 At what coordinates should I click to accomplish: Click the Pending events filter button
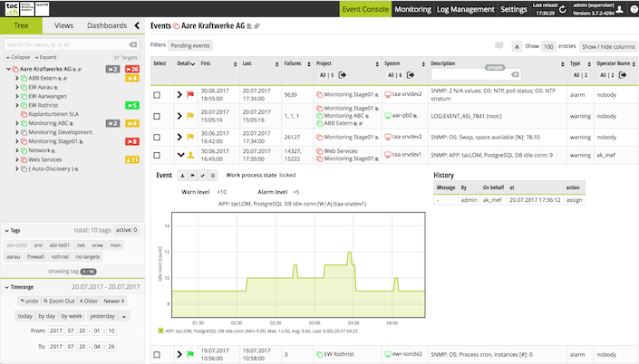point(190,45)
